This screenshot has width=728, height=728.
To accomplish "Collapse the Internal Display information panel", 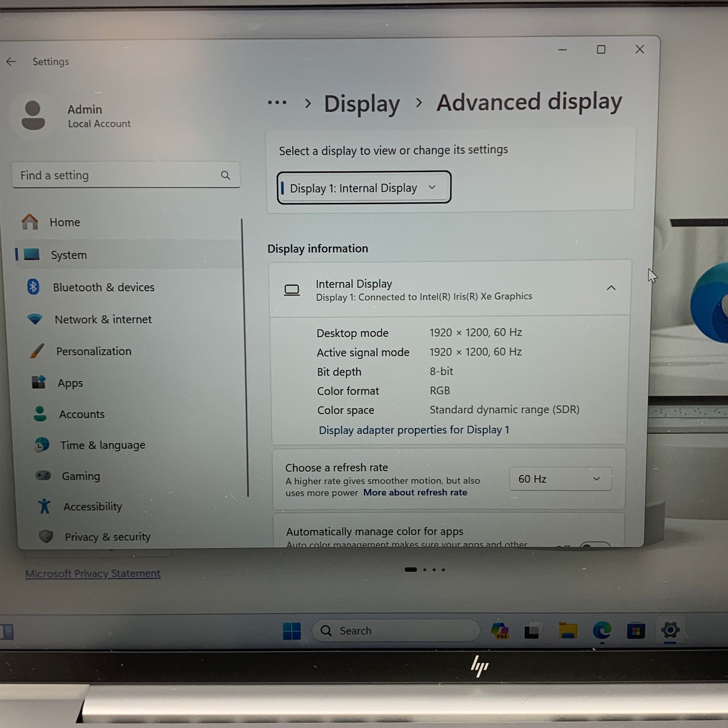I will coord(611,288).
